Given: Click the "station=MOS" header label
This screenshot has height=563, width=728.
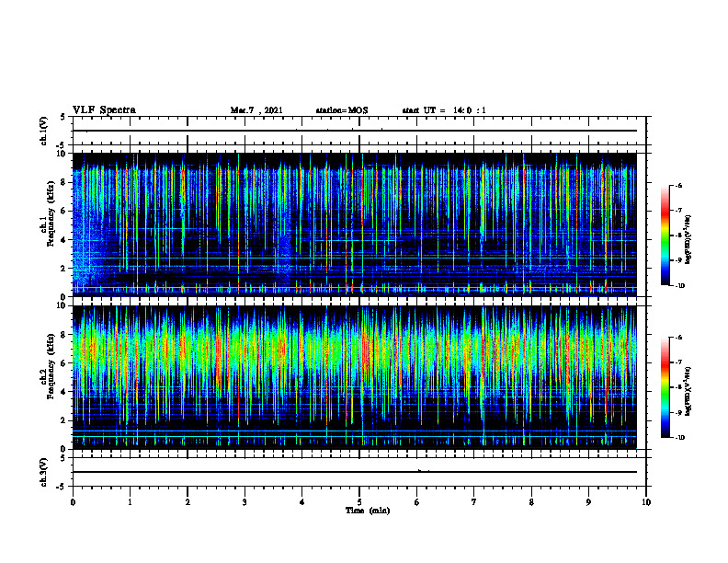Looking at the screenshot, I should 342,110.
